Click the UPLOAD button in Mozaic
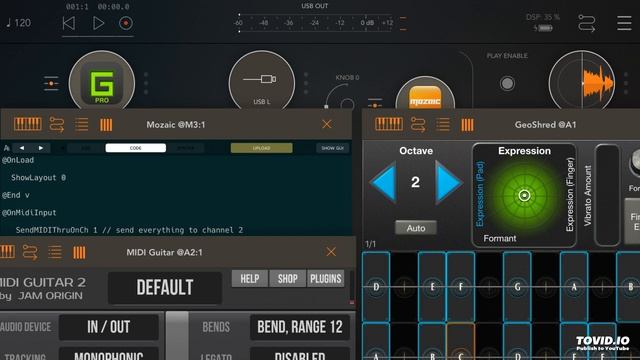Image resolution: width=640 pixels, height=360 pixels. pyautogui.click(x=261, y=148)
